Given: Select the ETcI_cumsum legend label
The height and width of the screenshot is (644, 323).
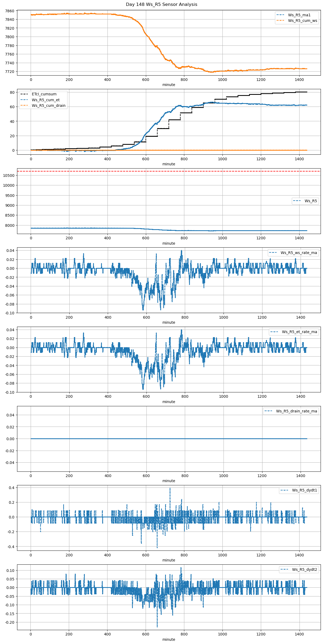Looking at the screenshot, I should click(44, 94).
